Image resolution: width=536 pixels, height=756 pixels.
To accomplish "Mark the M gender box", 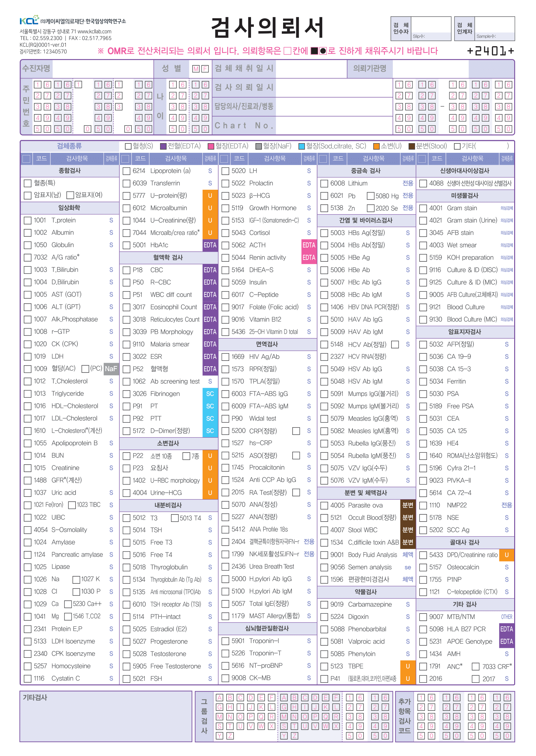I will click(x=196, y=69).
